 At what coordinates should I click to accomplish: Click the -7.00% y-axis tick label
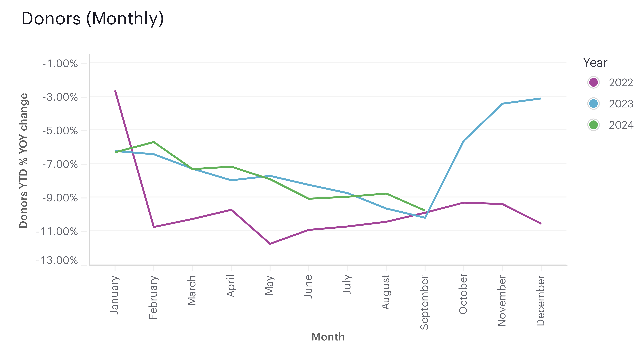point(60,164)
